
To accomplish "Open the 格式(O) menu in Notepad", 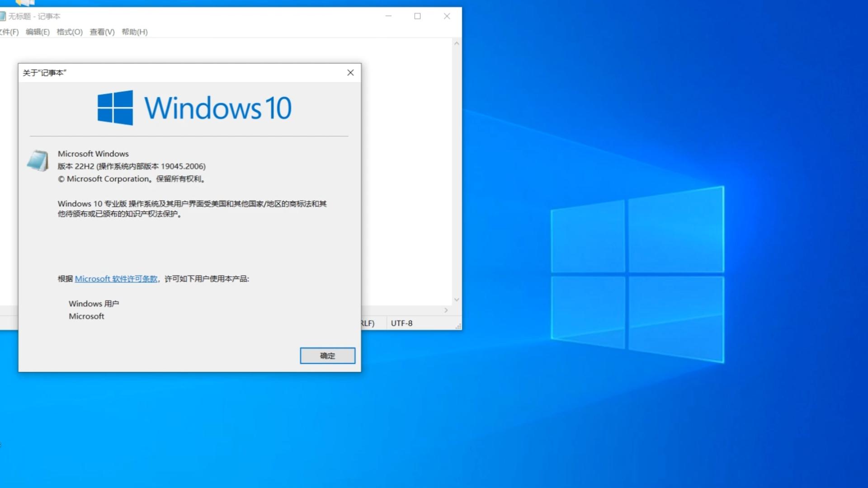I will tap(70, 32).
